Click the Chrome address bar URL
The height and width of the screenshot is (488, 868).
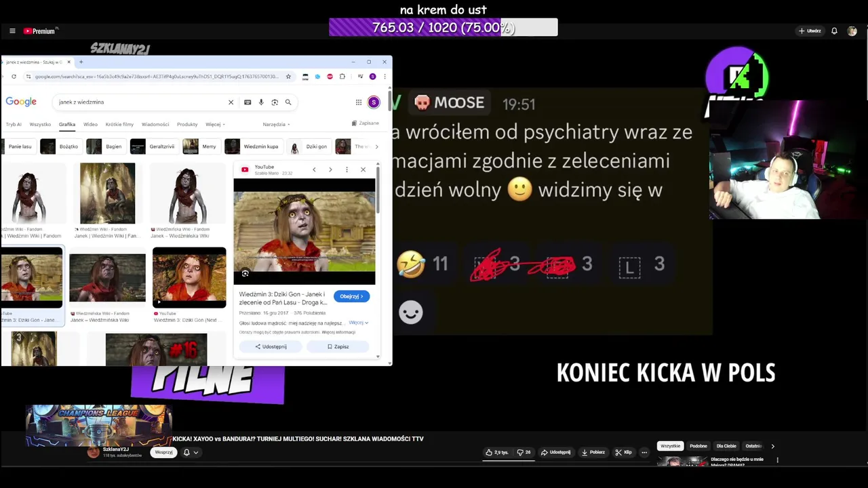[157, 77]
